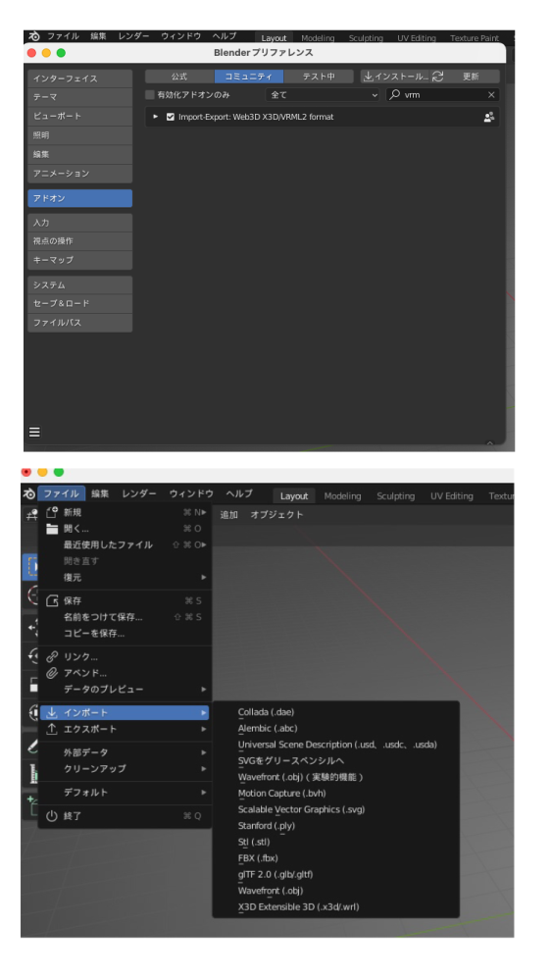Image resolution: width=551 pixels, height=980 pixels.
Task: Select the コミュニティ addon filter tab
Action: click(x=249, y=77)
